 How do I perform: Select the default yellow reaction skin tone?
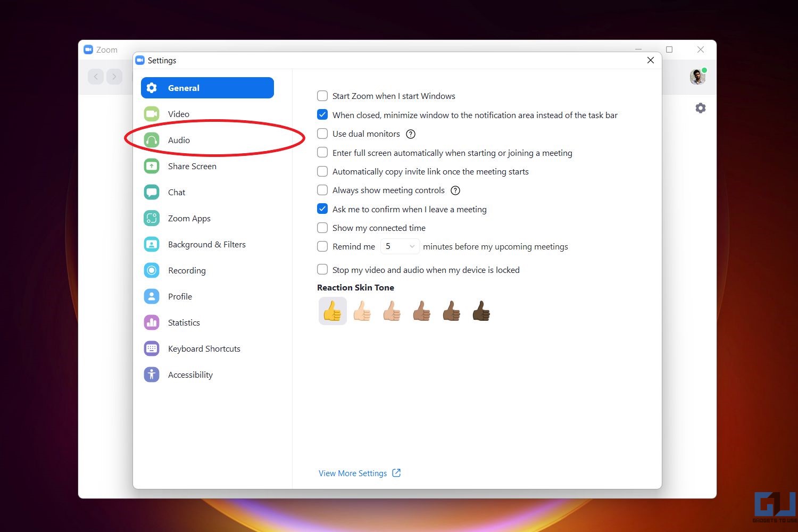(332, 311)
